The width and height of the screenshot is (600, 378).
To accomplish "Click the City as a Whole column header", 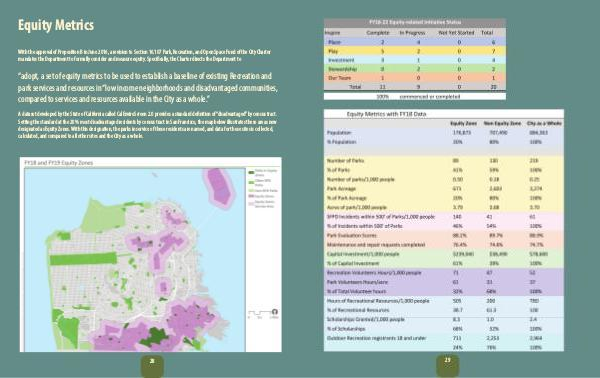I will tap(544, 123).
